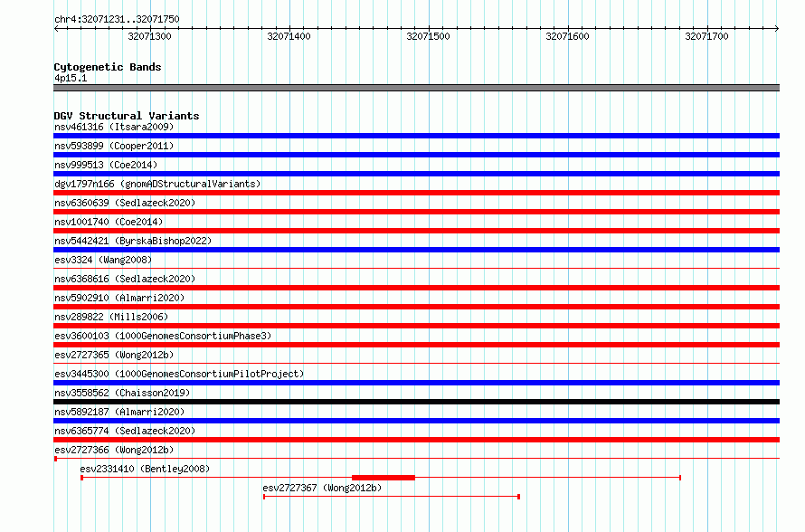Click blue bar under nsv999513
The width and height of the screenshot is (805, 532).
coord(416,174)
